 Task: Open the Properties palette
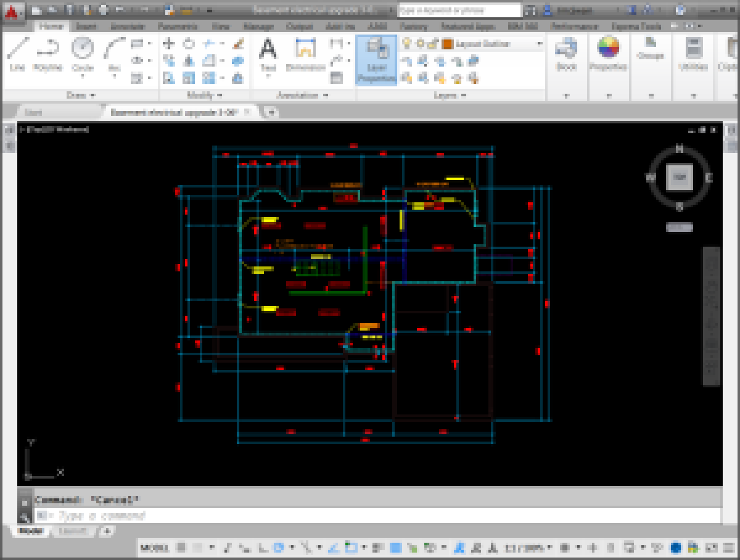[609, 52]
